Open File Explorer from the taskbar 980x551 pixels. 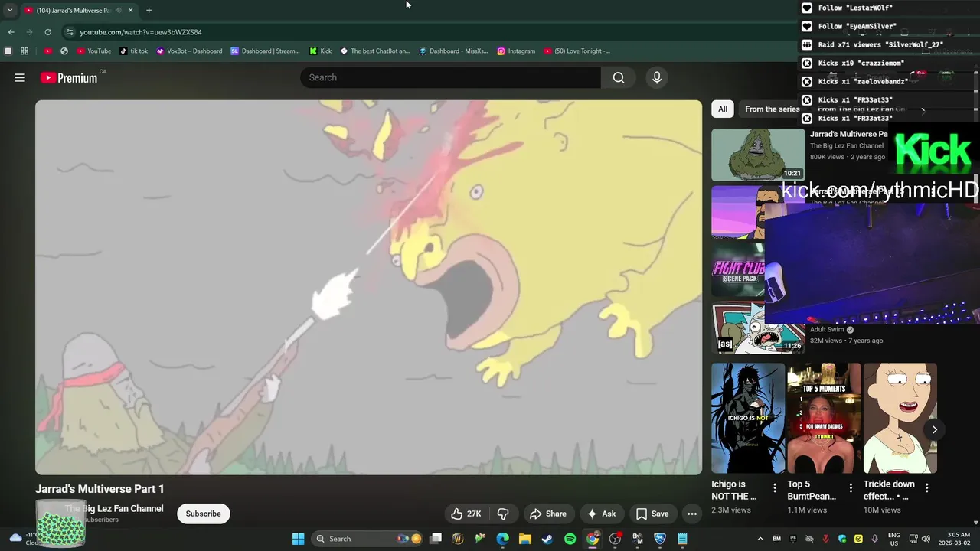coord(525,539)
